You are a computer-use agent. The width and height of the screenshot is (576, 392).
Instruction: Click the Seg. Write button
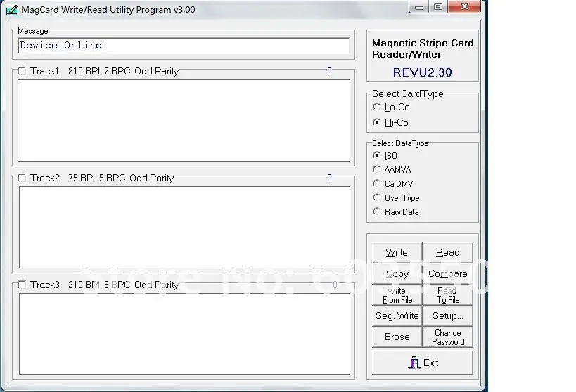[x=397, y=315]
